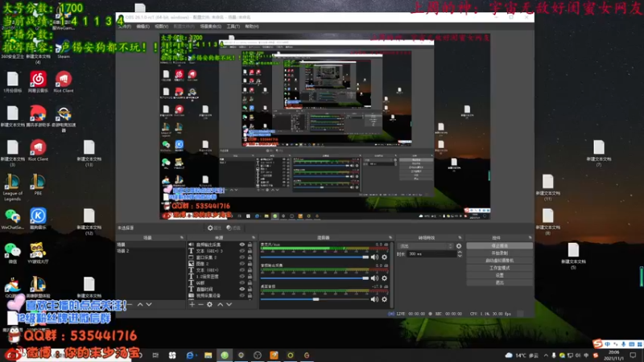This screenshot has height=362, width=644.
Task: Open the 工具(T) menu in OBS
Action: point(233,27)
